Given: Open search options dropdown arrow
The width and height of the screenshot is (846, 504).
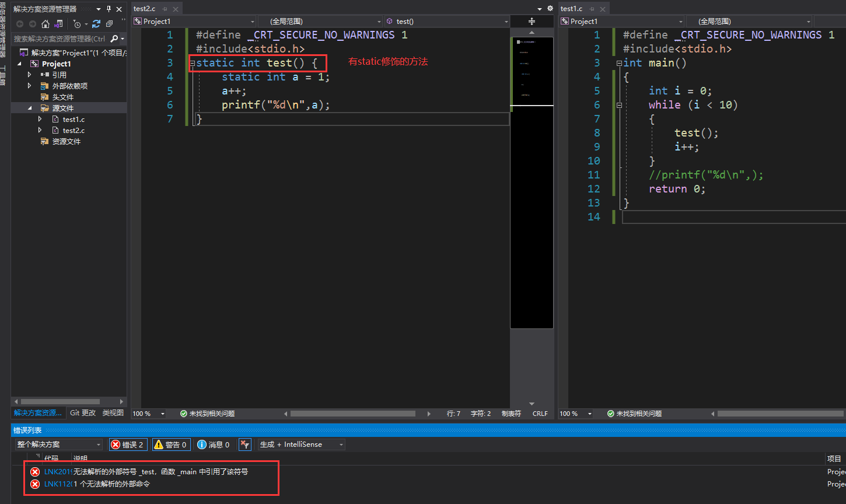Looking at the screenshot, I should tap(123, 39).
